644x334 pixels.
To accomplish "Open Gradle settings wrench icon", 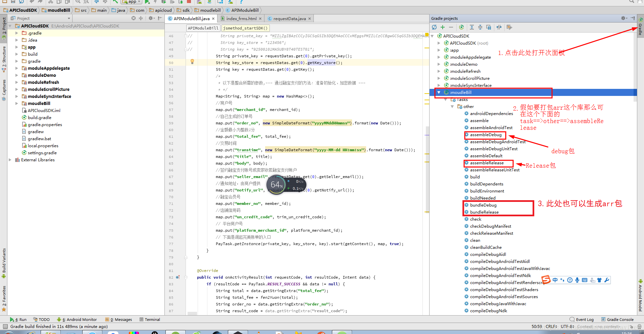I will (509, 27).
